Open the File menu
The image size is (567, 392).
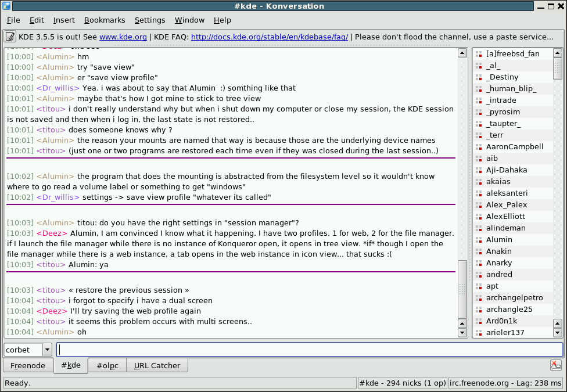13,20
